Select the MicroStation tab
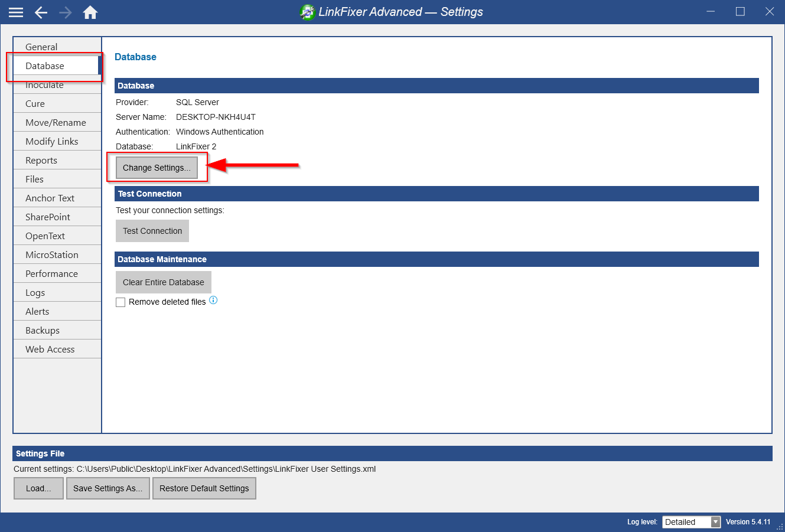785x532 pixels. [57, 254]
